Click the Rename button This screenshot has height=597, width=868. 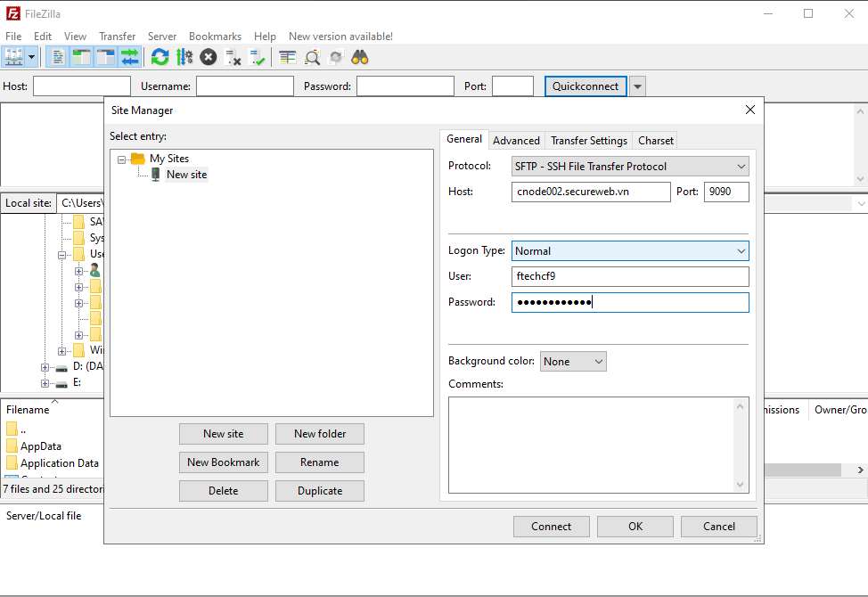point(320,462)
